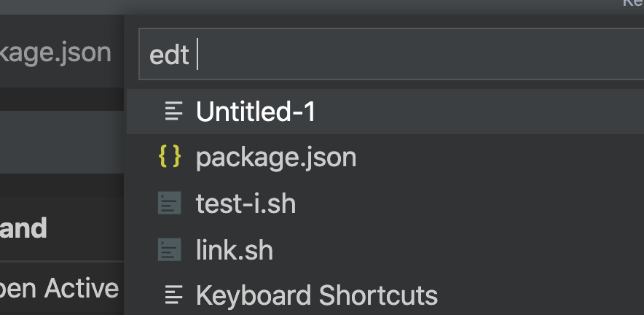The image size is (644, 315).
Task: Click the shell script icon beside test-i.sh
Action: tap(170, 203)
